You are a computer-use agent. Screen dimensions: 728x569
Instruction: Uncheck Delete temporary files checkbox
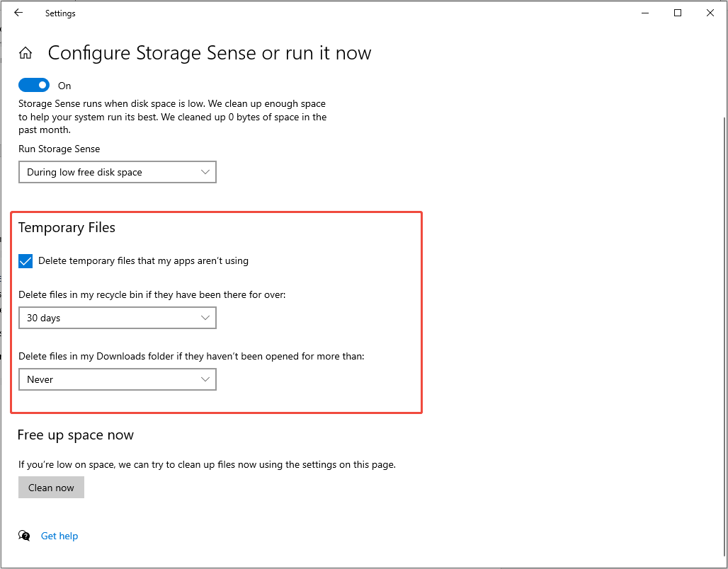point(25,261)
